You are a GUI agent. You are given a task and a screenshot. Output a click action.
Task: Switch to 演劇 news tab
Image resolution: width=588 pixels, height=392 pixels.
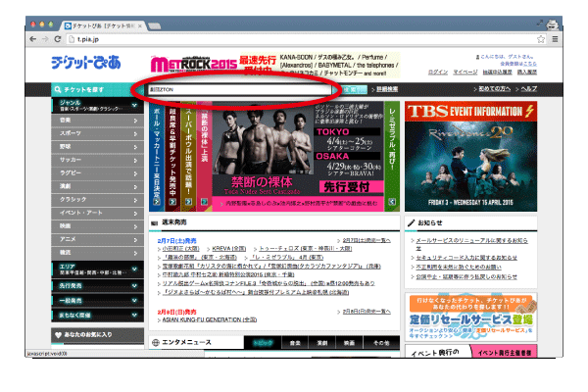321,343
